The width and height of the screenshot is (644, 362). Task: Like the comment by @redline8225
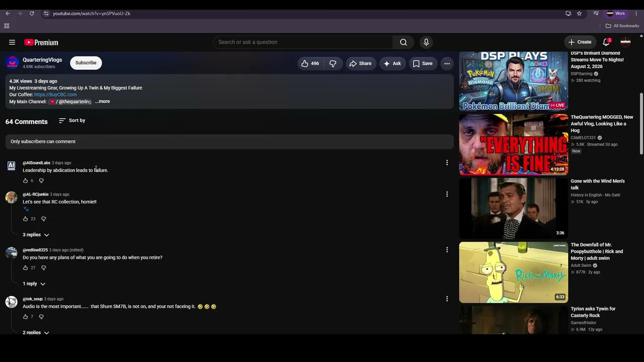click(x=25, y=268)
